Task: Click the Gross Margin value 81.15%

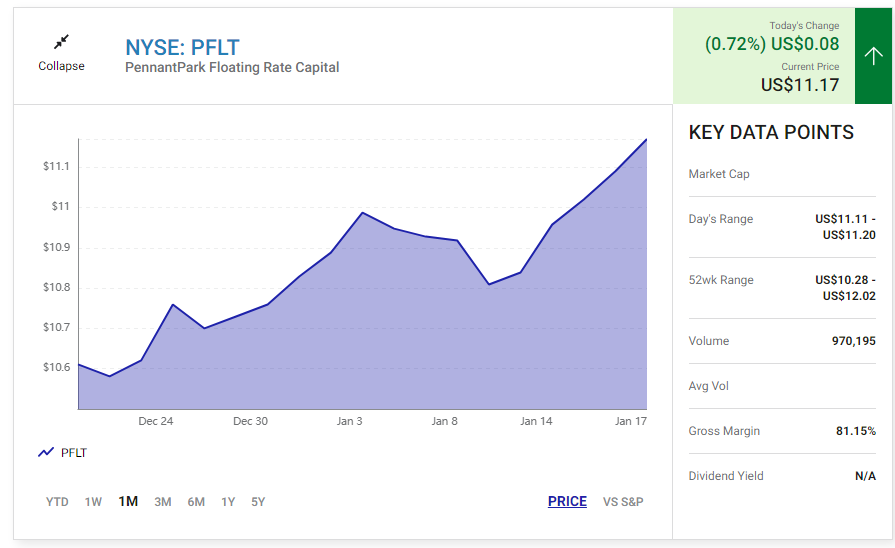Action: click(856, 431)
